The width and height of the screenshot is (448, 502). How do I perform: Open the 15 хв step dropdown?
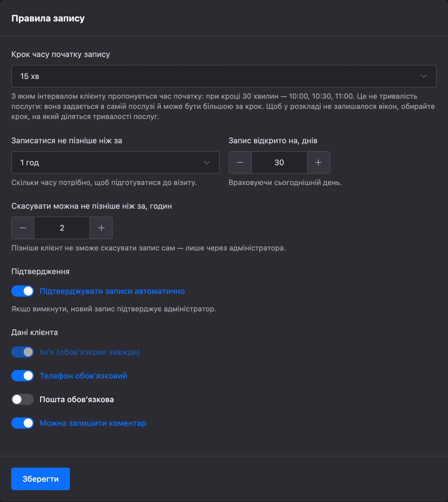point(224,76)
